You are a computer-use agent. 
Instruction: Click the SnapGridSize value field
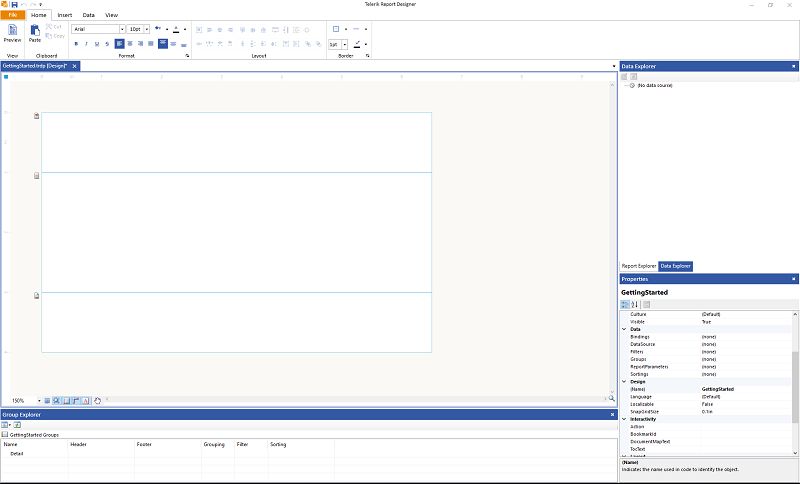(x=746, y=412)
